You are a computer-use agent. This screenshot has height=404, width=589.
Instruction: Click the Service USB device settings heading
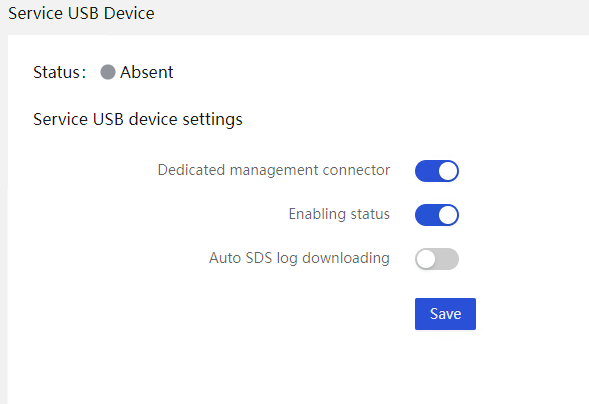click(138, 119)
